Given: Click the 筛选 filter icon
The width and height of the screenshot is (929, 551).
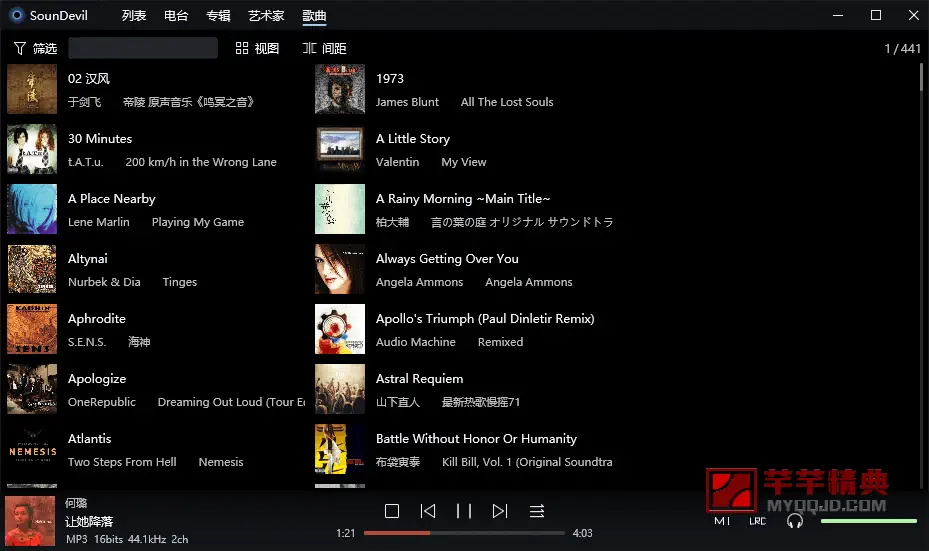Looking at the screenshot, I should coord(20,49).
